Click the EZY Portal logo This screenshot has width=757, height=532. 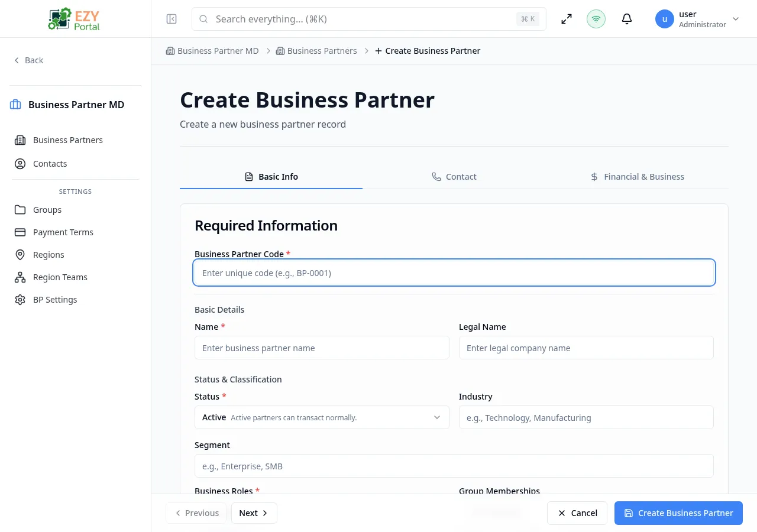point(73,18)
